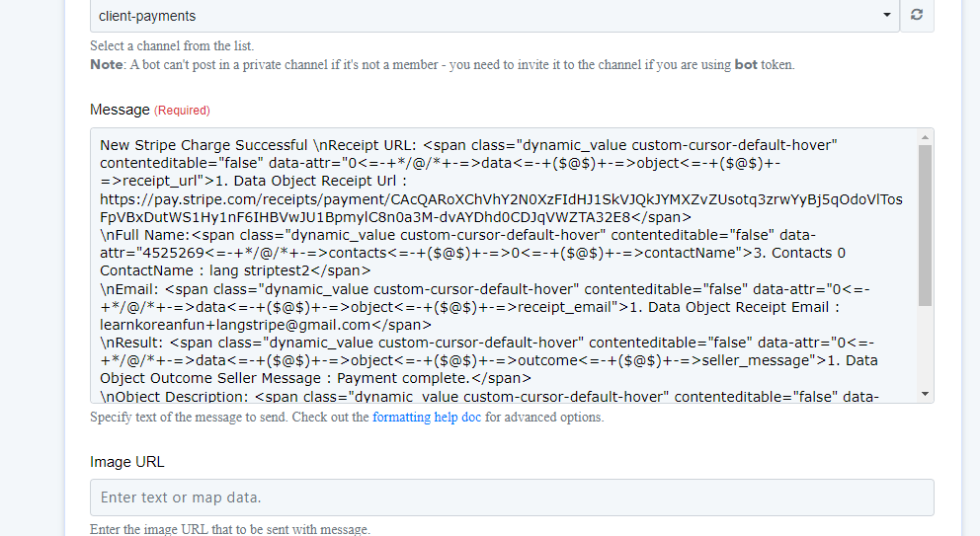Click the Image URL label

tap(126, 462)
